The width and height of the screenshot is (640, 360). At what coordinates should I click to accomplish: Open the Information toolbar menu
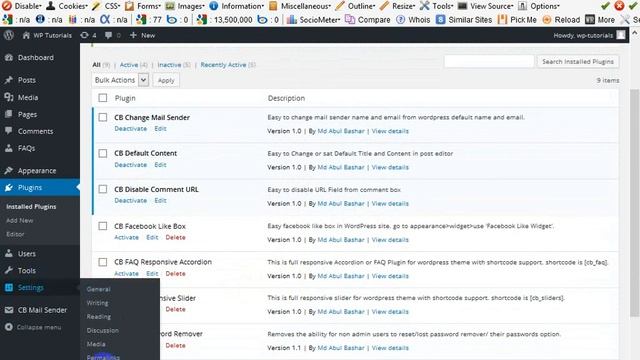(236, 6)
